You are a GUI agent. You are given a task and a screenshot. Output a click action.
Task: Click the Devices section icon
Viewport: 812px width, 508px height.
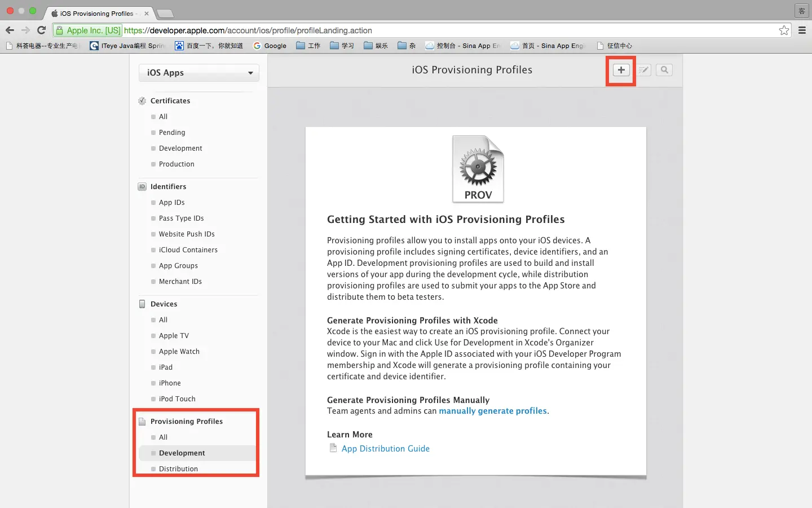point(142,304)
